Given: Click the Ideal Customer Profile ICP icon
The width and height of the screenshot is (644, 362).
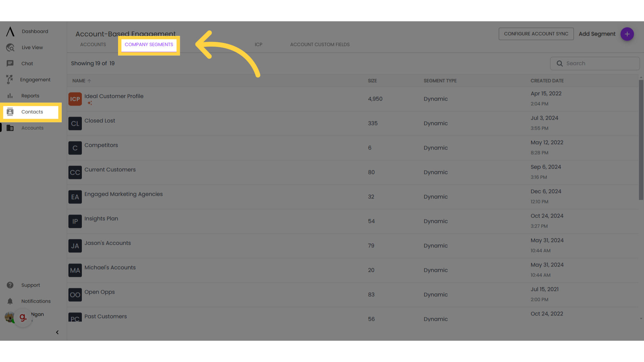Looking at the screenshot, I should pyautogui.click(x=75, y=99).
